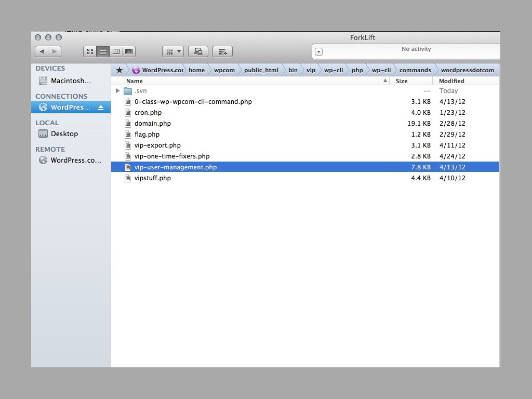Expand the activity panel dropdown arrow

[x=318, y=52]
